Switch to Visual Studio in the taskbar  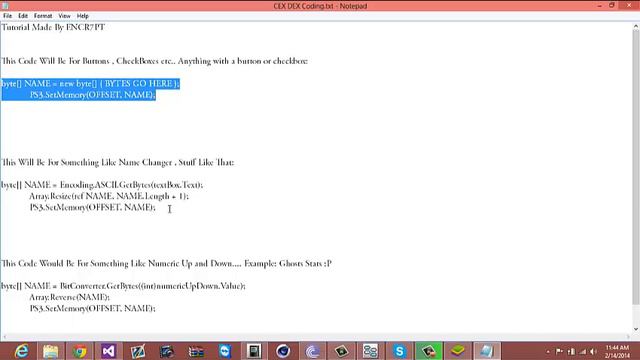[109, 351]
